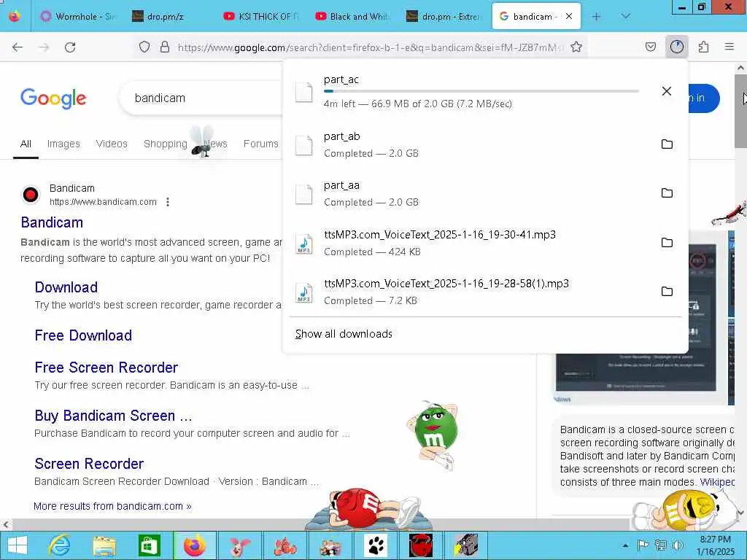The image size is (747, 560).
Task: Open the paw print taskbar app
Action: click(376, 545)
